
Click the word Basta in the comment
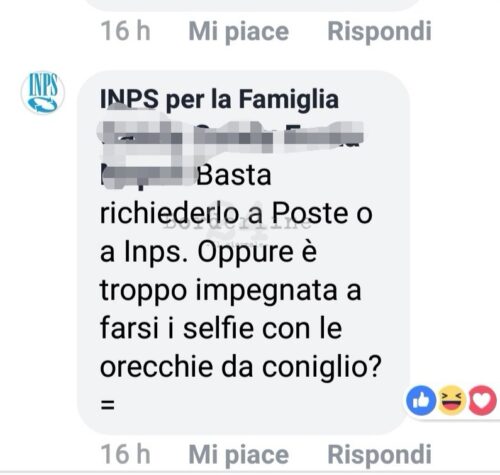pyautogui.click(x=234, y=175)
